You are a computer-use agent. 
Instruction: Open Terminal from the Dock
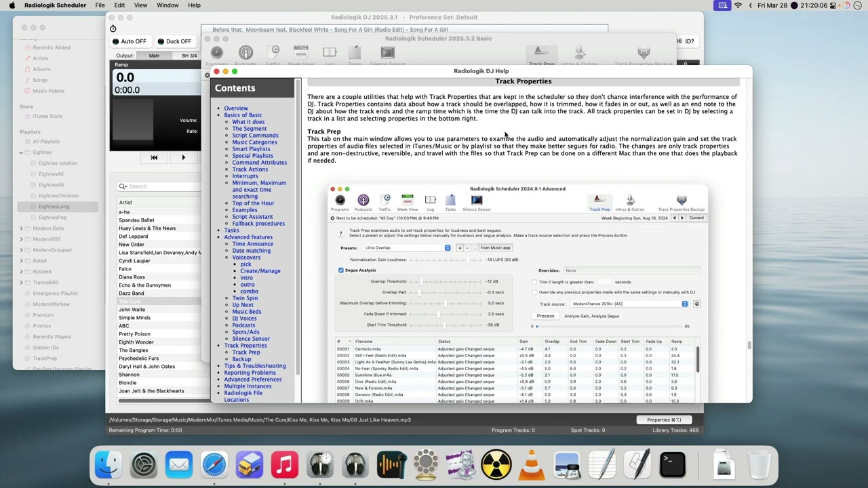coord(673,465)
